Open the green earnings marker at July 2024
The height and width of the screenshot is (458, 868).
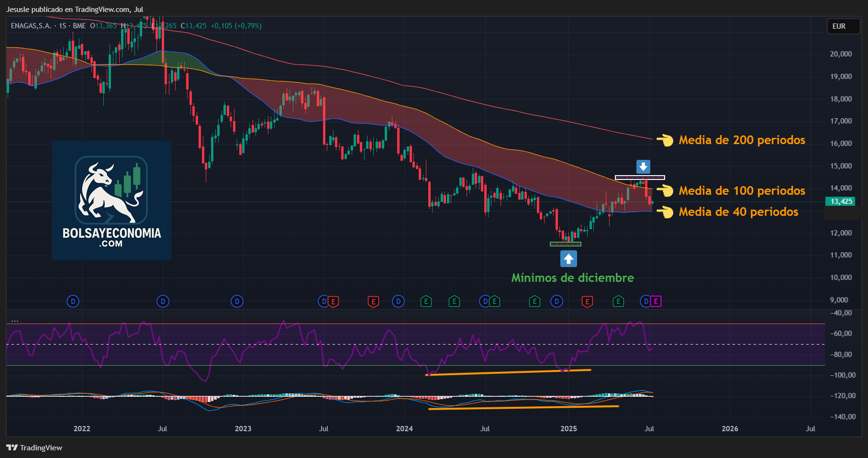[x=495, y=302]
